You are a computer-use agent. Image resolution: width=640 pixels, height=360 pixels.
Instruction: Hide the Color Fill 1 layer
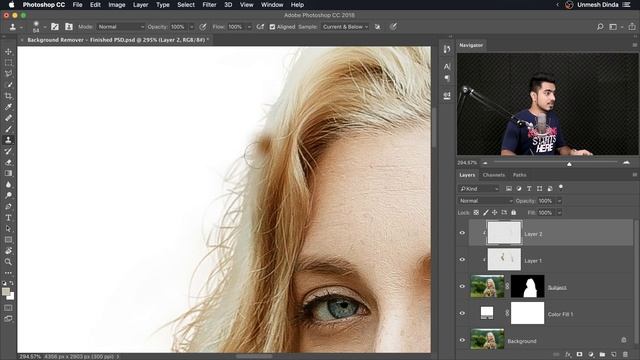click(x=462, y=313)
